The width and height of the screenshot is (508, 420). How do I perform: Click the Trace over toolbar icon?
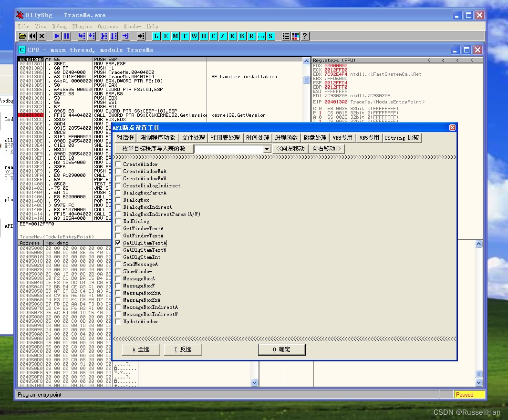coord(114,36)
